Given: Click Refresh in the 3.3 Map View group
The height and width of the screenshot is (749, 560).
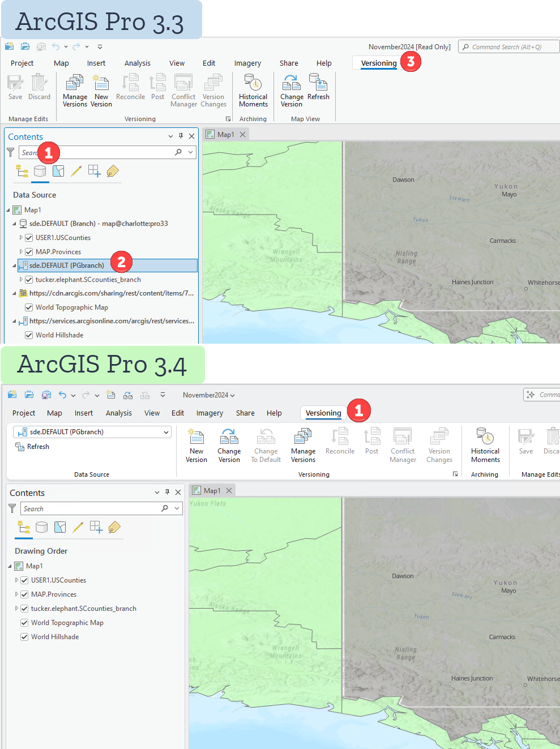Looking at the screenshot, I should [318, 87].
